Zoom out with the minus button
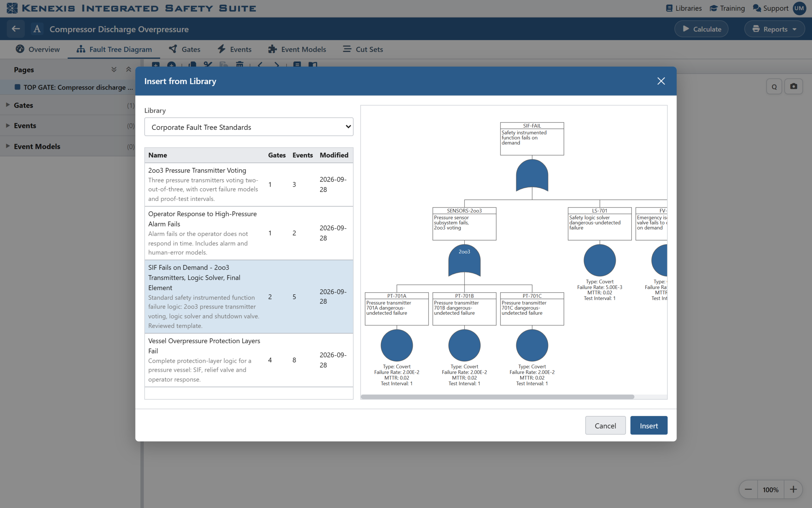 click(748, 490)
